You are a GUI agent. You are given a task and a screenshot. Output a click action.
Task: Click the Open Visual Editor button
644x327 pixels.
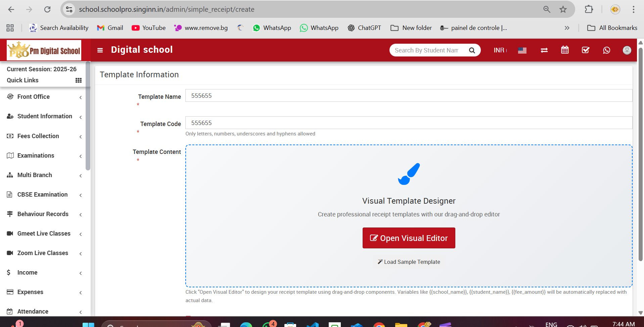tap(409, 238)
